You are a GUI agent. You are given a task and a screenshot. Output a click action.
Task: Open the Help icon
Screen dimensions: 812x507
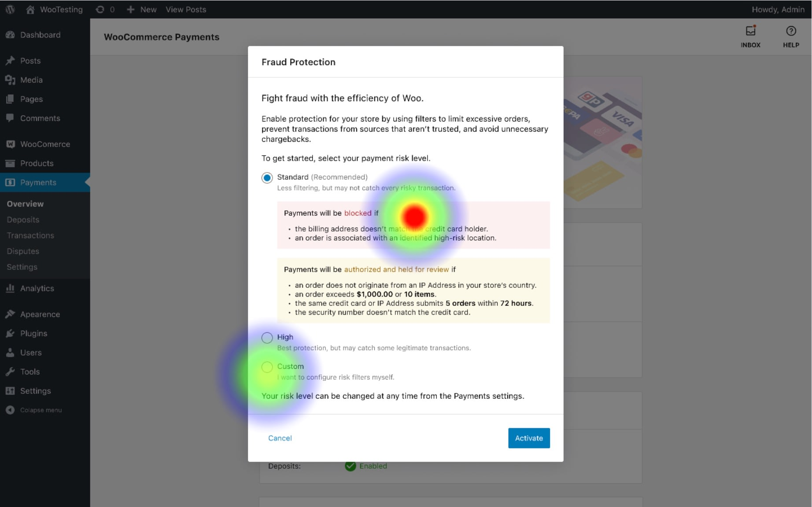tap(791, 31)
